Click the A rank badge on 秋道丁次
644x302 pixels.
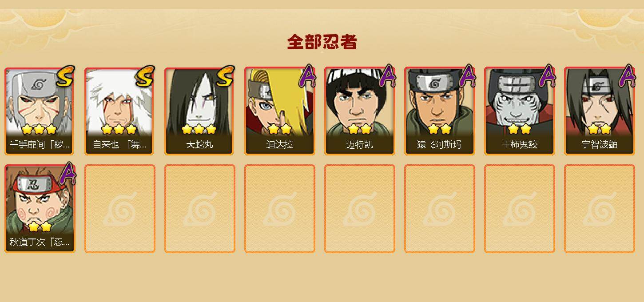click(68, 174)
